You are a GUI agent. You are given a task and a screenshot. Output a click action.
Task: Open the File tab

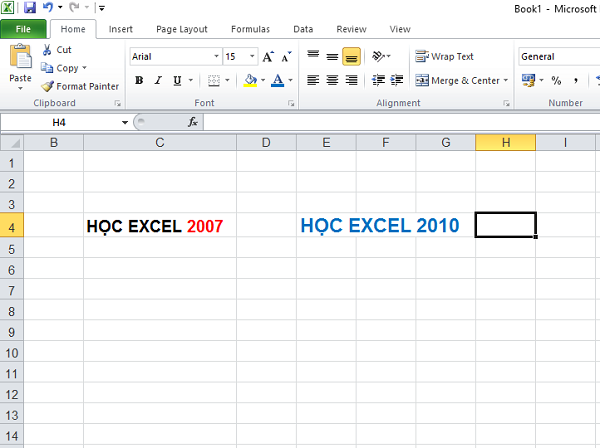coord(23,29)
